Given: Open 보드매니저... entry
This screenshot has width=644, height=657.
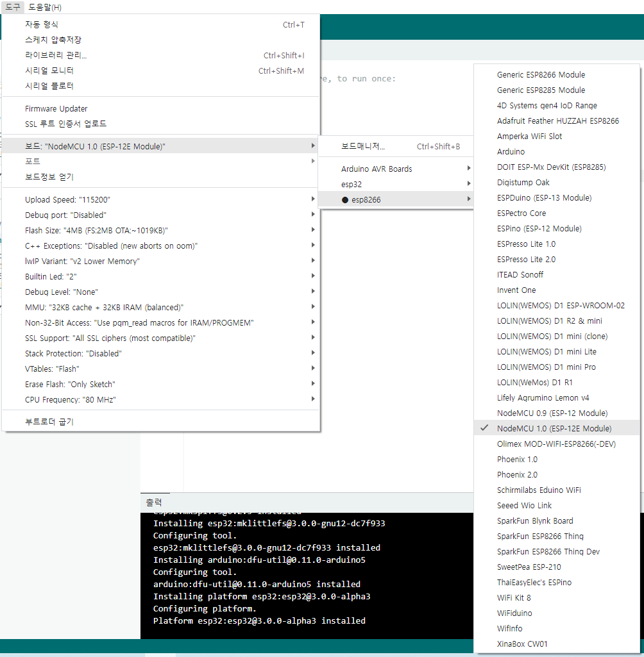Looking at the screenshot, I should tap(396, 146).
